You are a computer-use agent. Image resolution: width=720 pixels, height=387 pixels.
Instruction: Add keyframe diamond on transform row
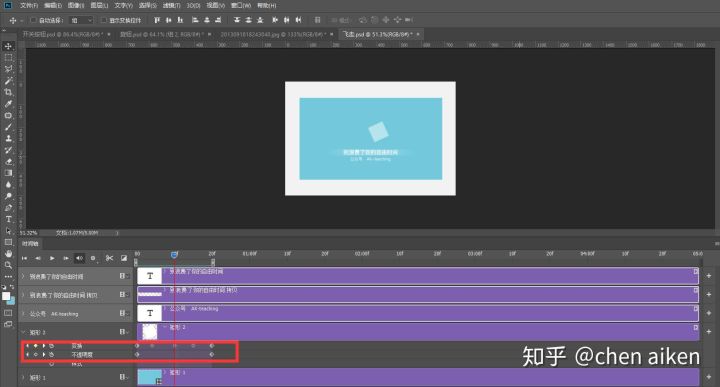click(x=35, y=345)
